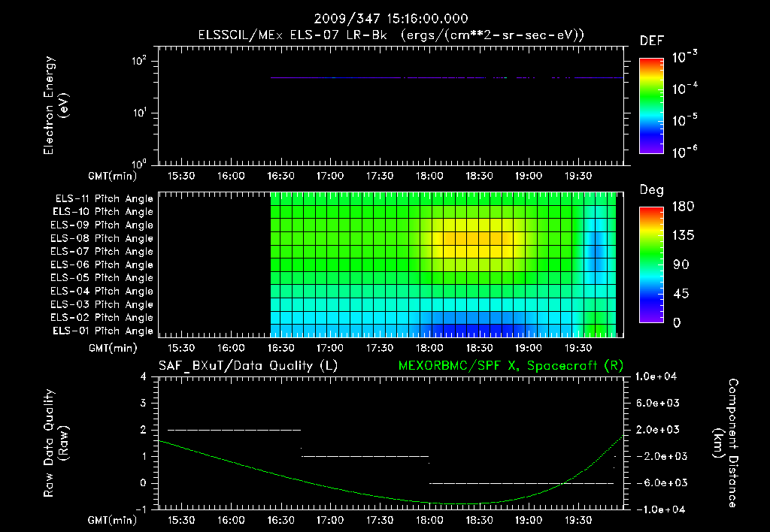Click the 6.0e+03 right axis tick label
The height and width of the screenshot is (532, 770).
tap(657, 404)
